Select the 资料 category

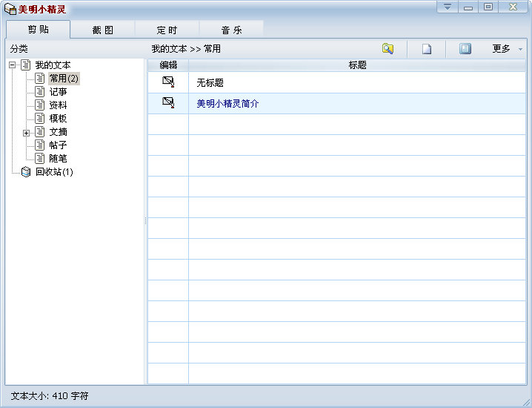point(58,105)
